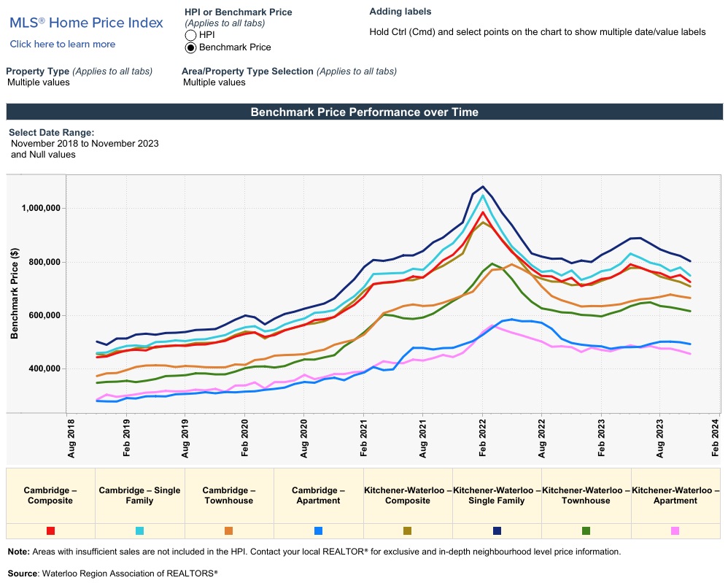Open the Property Type dropdown
This screenshot has width=728, height=583.
coord(39,82)
